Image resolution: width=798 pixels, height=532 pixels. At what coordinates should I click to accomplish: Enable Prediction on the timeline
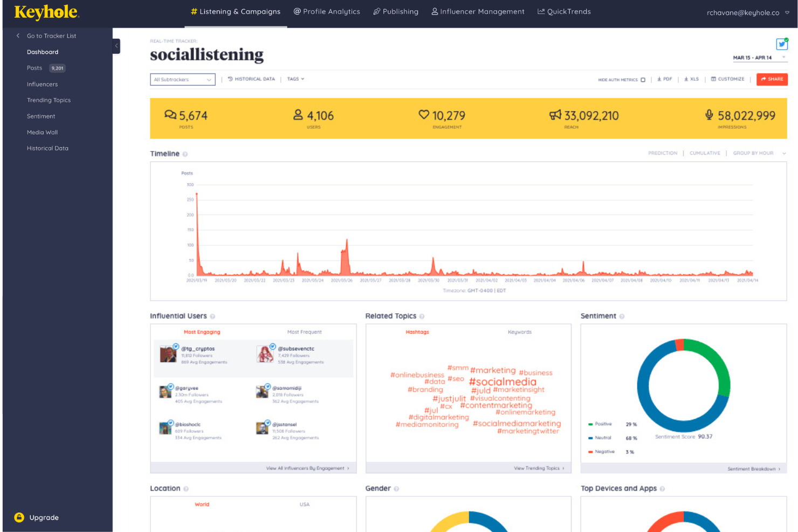pyautogui.click(x=662, y=153)
